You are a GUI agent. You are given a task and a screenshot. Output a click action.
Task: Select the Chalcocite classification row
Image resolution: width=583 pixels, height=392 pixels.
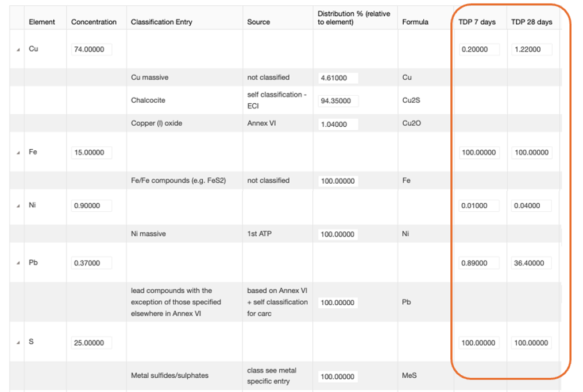point(148,100)
